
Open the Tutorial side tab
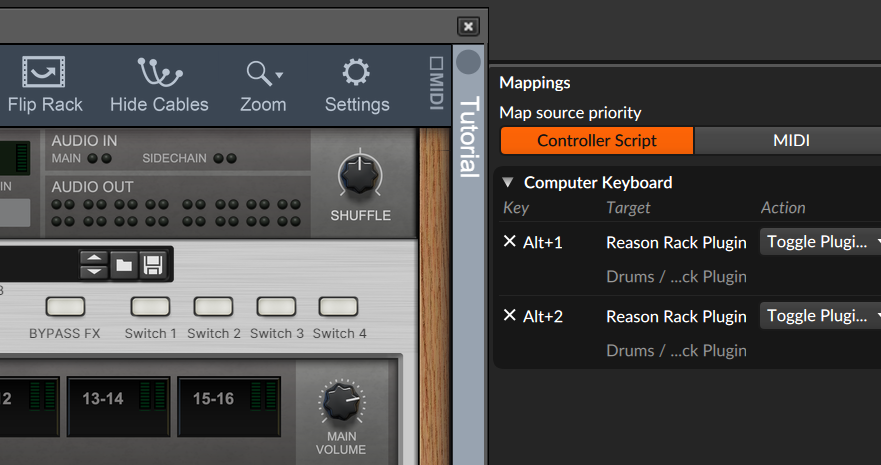tap(469, 136)
